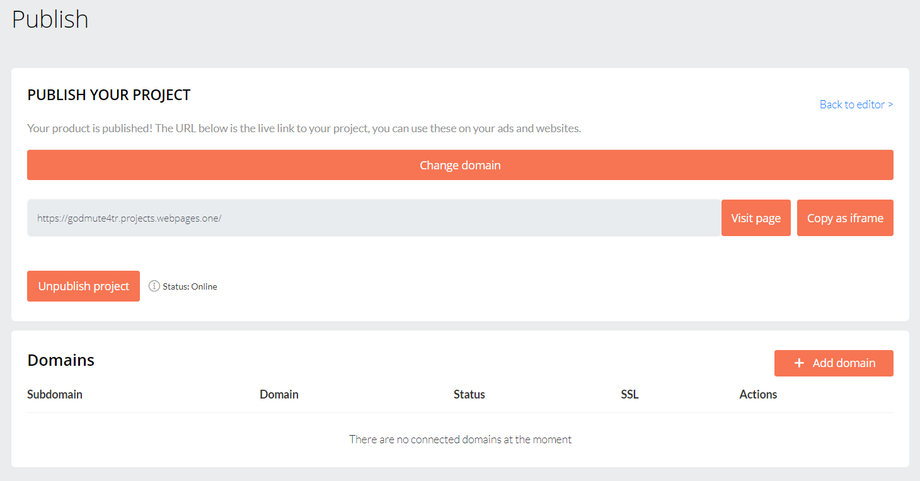
Task: Click the project URL field
Action: [x=372, y=218]
